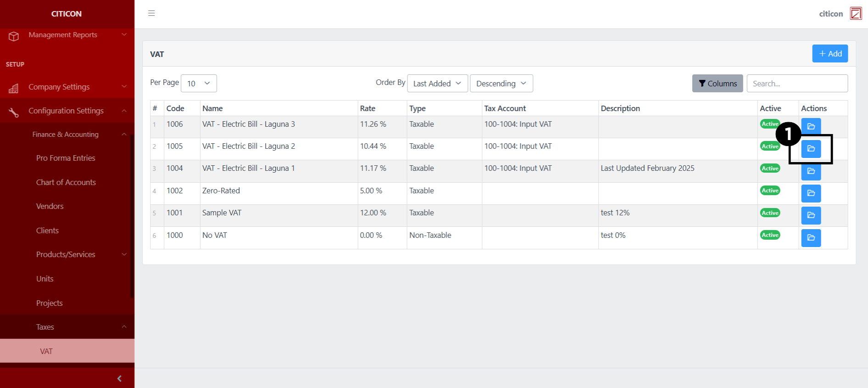The width and height of the screenshot is (868, 388).
Task: Expand Management Reports menu
Action: click(67, 35)
